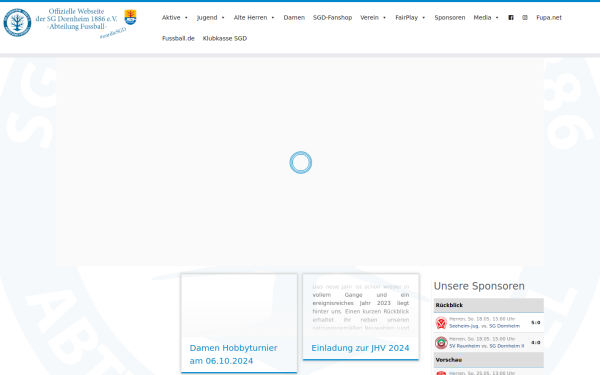Click the 5:0 match score

[x=535, y=323]
